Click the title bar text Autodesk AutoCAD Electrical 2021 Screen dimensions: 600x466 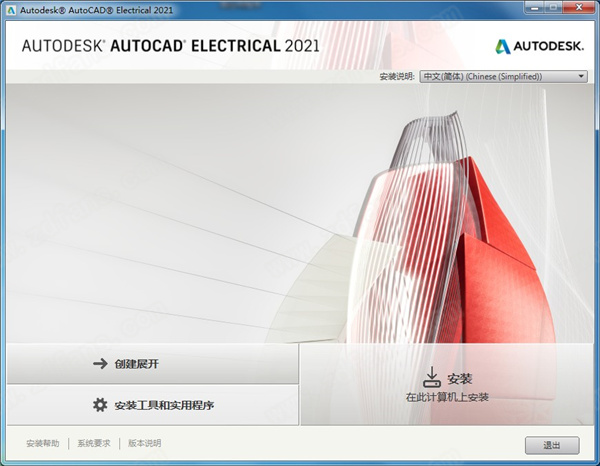(x=96, y=10)
